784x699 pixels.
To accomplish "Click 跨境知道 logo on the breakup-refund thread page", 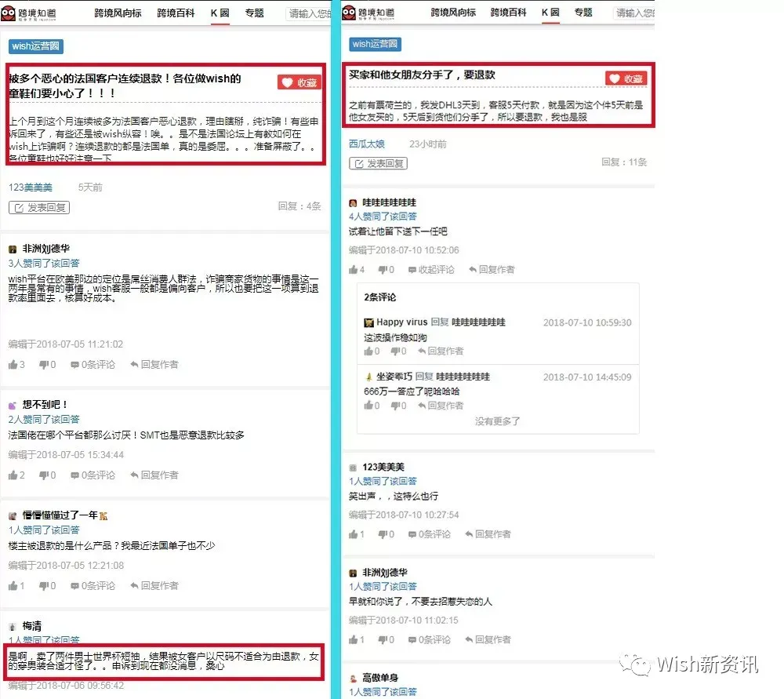I will pos(368,13).
